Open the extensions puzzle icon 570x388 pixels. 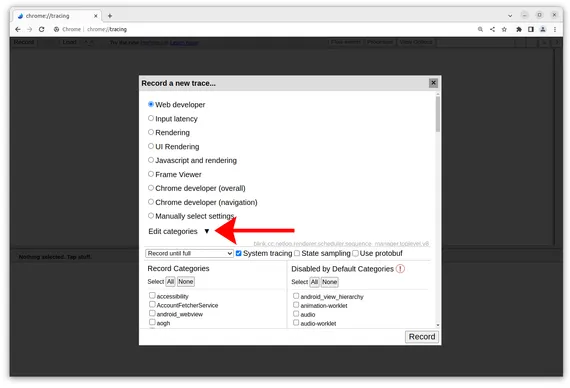click(x=519, y=29)
